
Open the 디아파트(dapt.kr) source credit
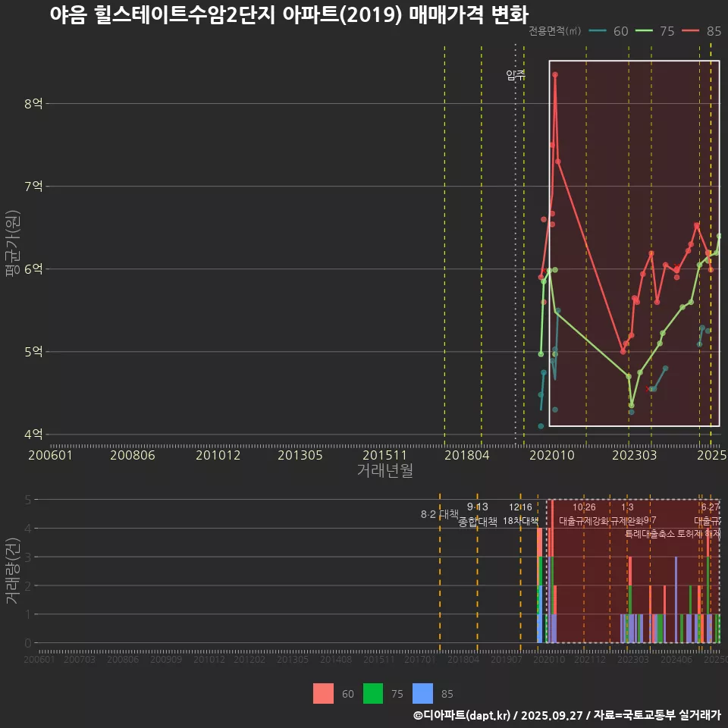click(x=463, y=715)
